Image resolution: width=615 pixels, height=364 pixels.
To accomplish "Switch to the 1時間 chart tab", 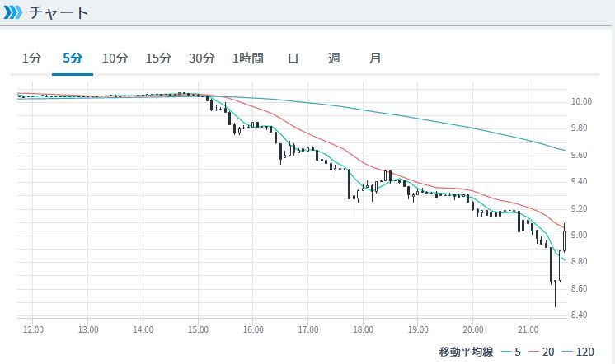I will 248,58.
